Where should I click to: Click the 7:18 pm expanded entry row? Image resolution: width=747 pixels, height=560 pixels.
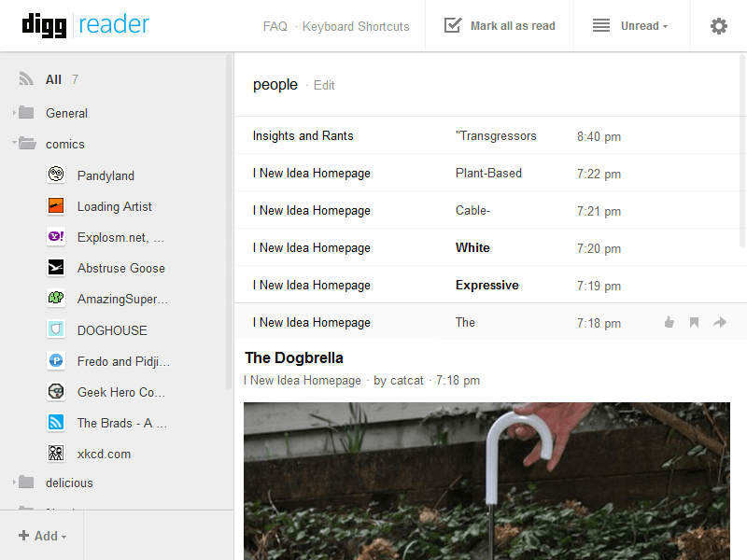[489, 322]
